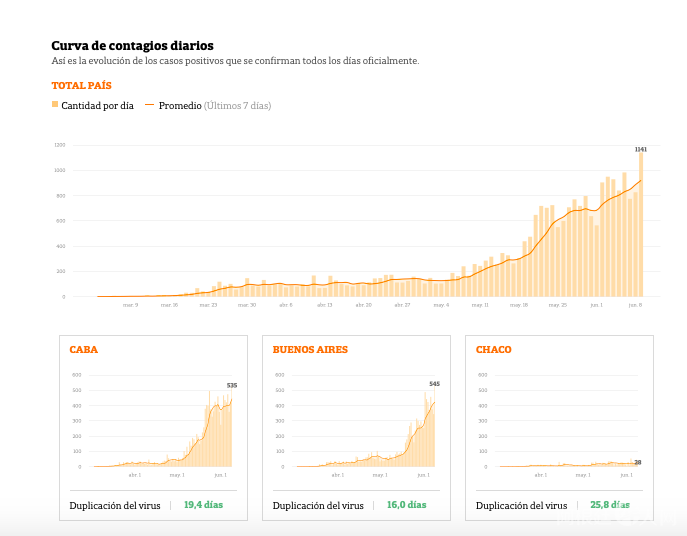Select the 'abr. 13' date on the main chart axis
This screenshot has height=536, width=687.
coord(324,305)
